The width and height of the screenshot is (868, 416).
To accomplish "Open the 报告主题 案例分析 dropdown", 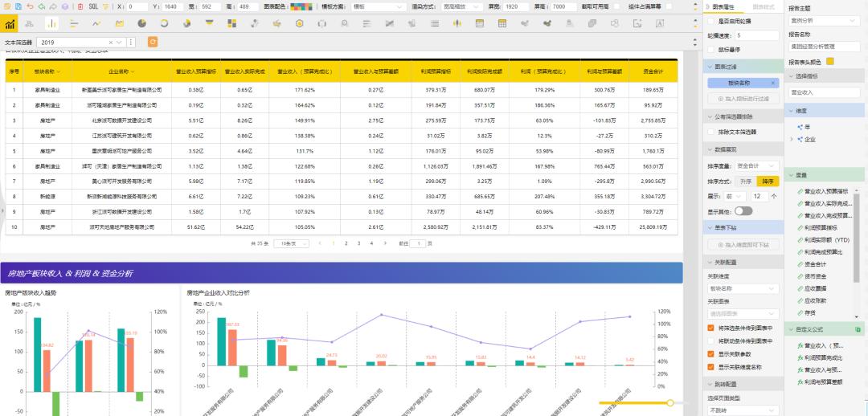I will point(825,20).
